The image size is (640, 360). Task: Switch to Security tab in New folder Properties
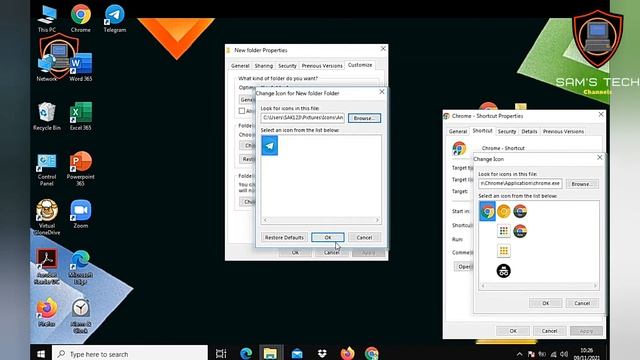click(x=287, y=66)
